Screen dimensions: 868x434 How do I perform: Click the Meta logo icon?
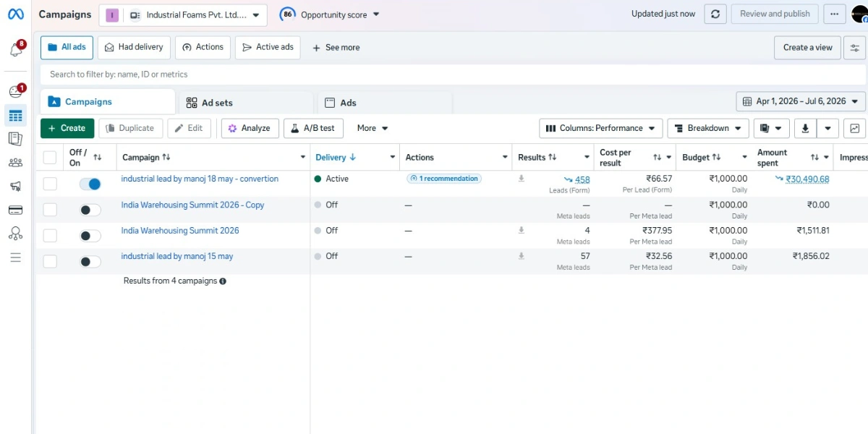(15, 14)
